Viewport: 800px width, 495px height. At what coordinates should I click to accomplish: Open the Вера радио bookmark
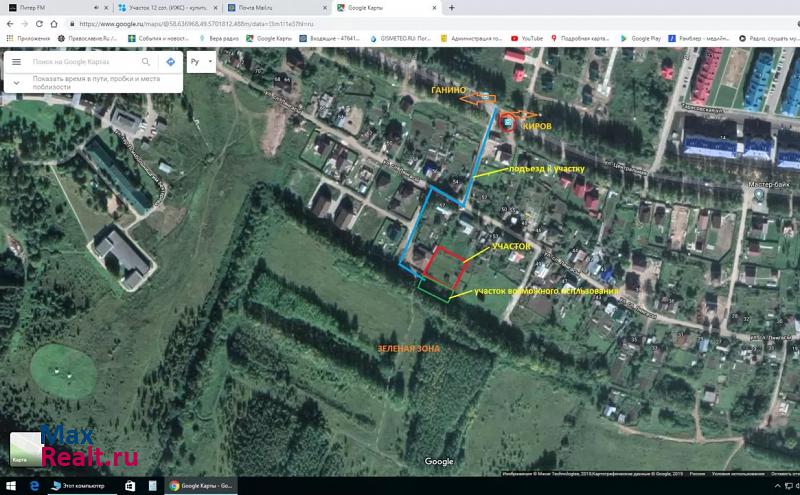tap(217, 38)
